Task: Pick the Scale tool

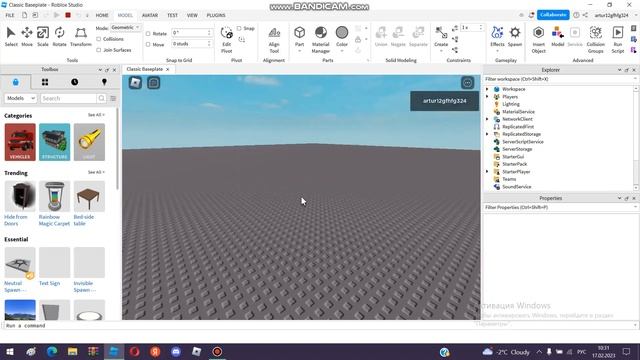Action: [x=43, y=36]
